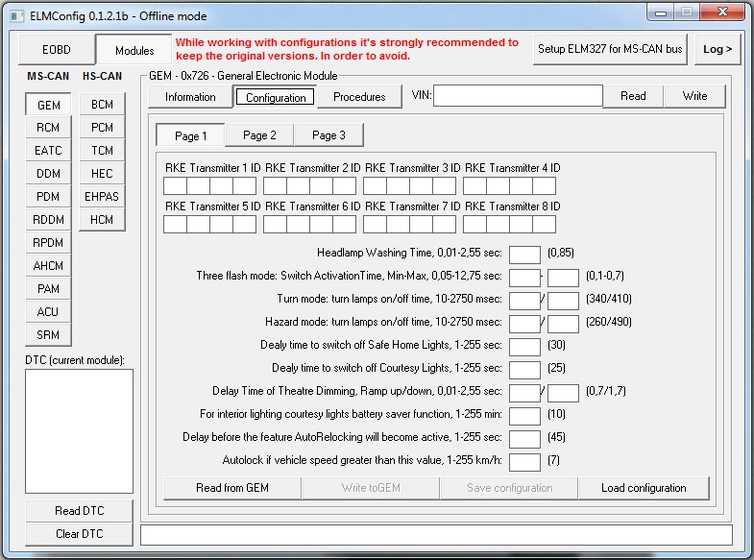Viewport: 754px width, 560px height.
Task: Open the Page 2 tab
Action: pos(259,135)
